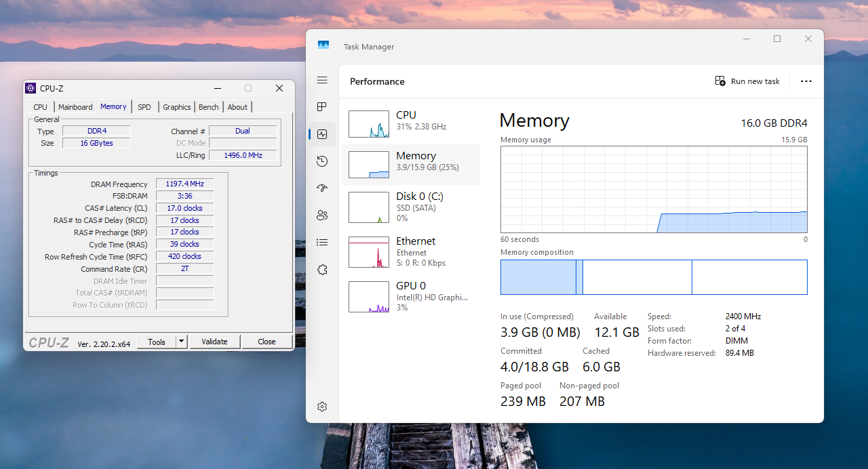868x469 pixels.
Task: Switch to the Graphics tab in CPU-Z
Action: pos(177,107)
